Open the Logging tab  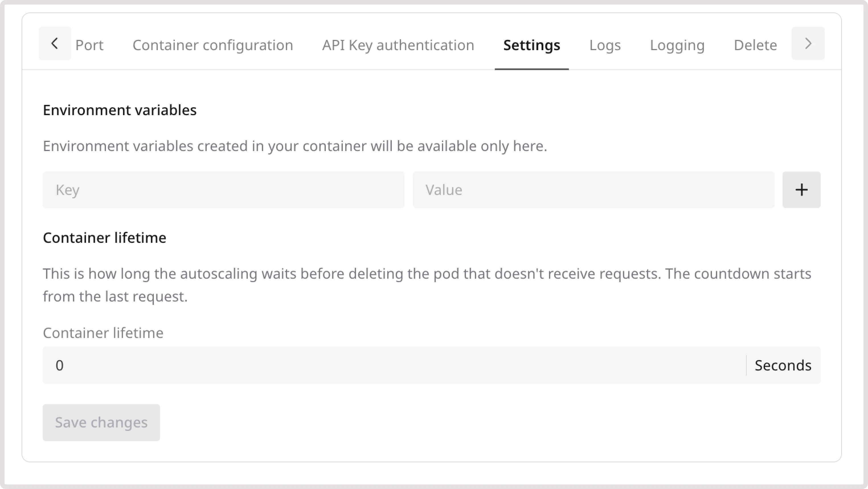(677, 45)
